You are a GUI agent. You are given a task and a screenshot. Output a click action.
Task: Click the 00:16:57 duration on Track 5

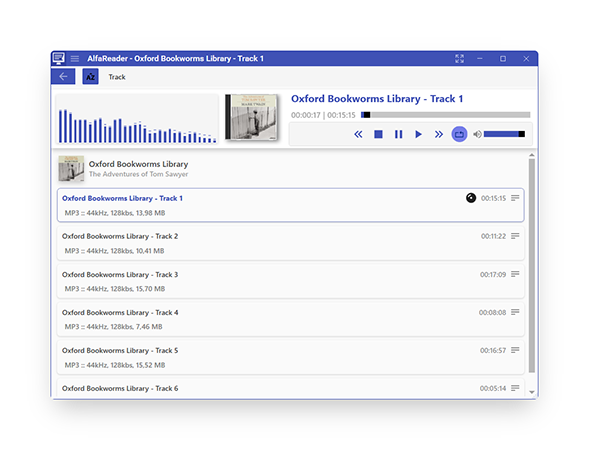coord(493,350)
